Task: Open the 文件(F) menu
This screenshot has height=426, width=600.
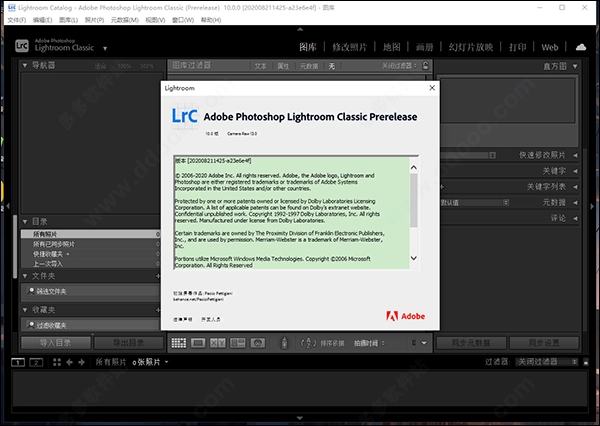Action: pyautogui.click(x=15, y=19)
